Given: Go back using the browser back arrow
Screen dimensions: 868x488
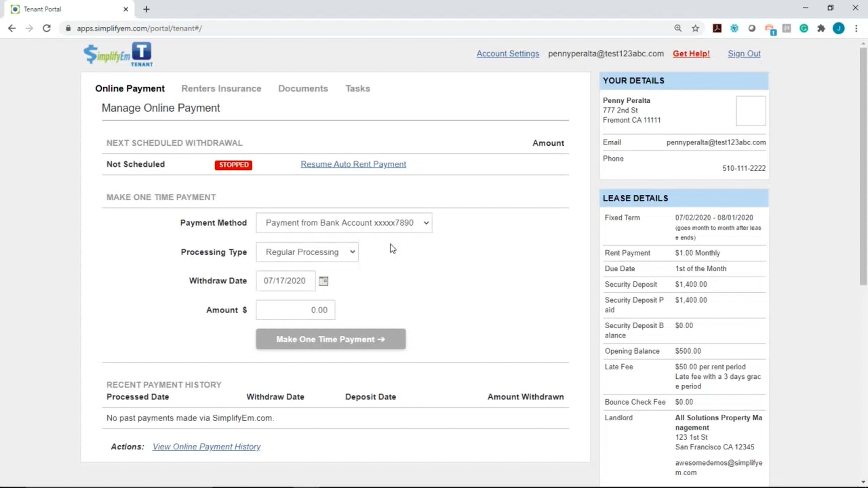Looking at the screenshot, I should click(x=12, y=28).
